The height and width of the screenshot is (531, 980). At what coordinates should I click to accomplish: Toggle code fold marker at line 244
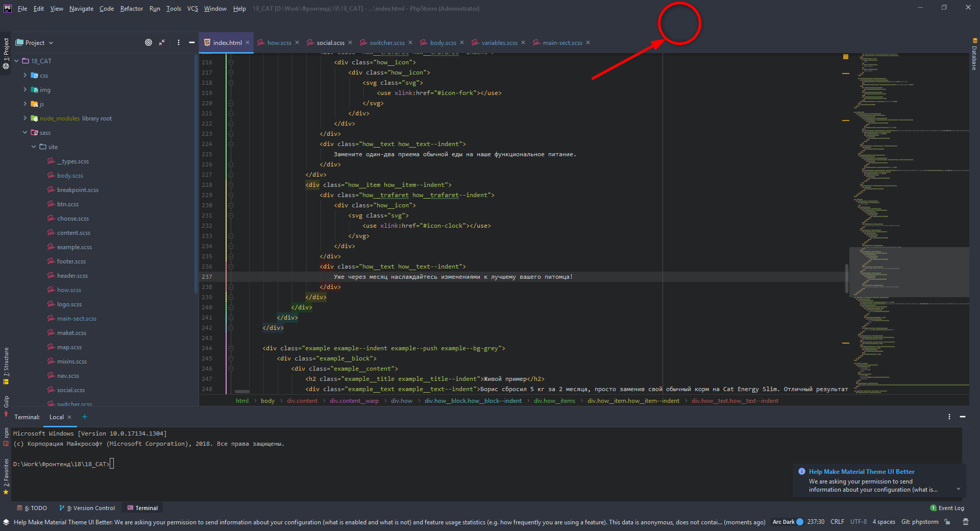pyautogui.click(x=231, y=348)
